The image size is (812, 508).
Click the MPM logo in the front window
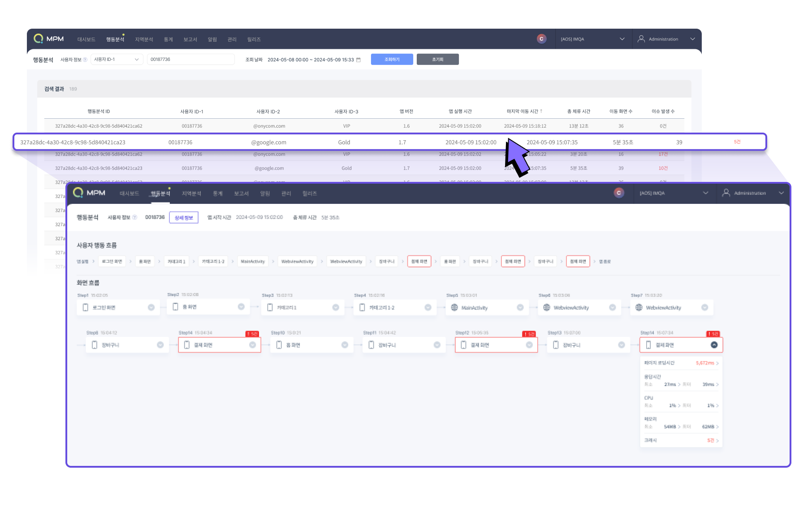coord(89,193)
